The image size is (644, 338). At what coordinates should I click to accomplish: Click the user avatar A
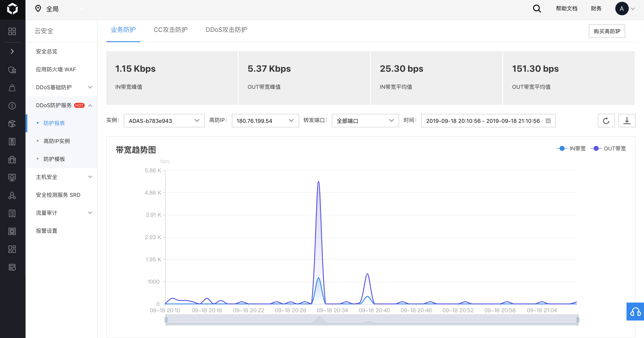point(622,9)
